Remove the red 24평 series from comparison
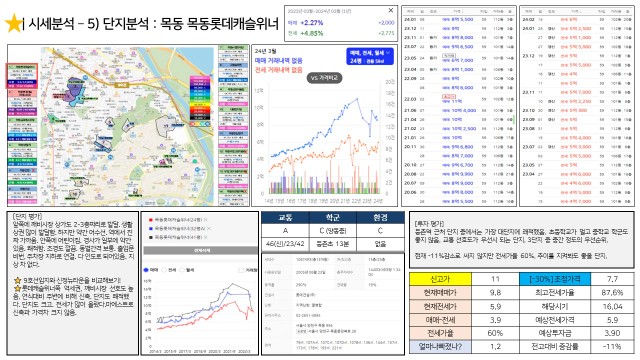The image size is (640, 360). pos(205,220)
